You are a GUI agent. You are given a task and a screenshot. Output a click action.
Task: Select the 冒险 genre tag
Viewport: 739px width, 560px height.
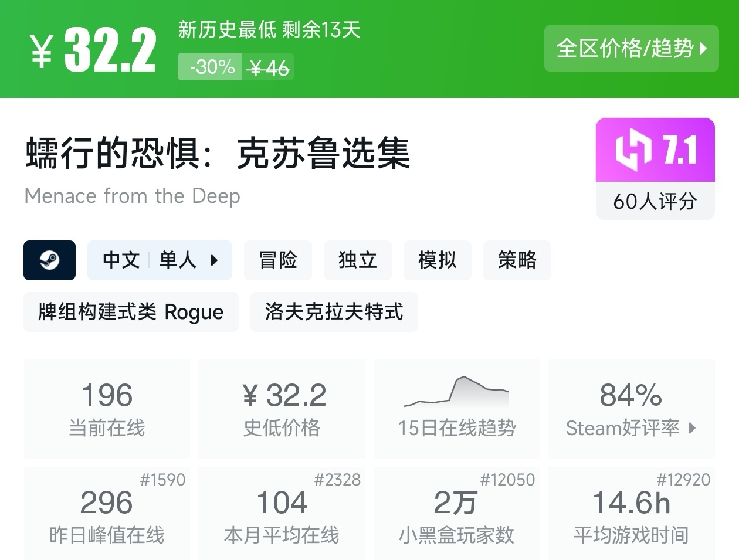click(x=278, y=260)
